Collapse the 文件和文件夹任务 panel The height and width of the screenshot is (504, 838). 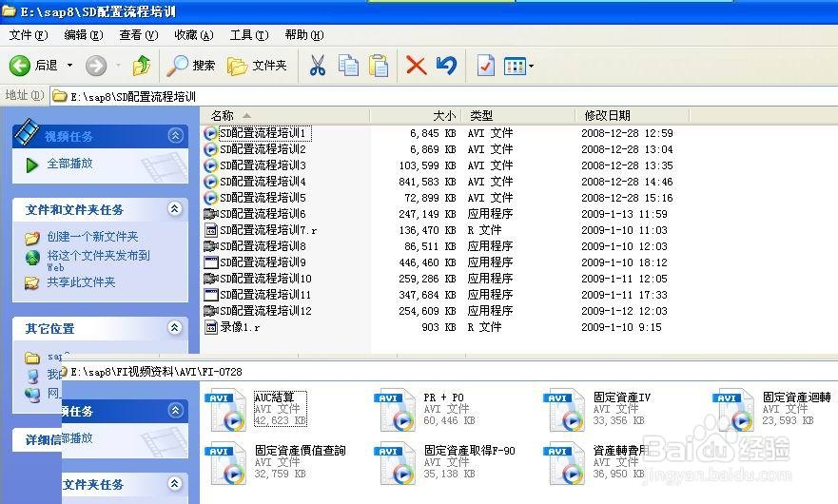coord(175,209)
